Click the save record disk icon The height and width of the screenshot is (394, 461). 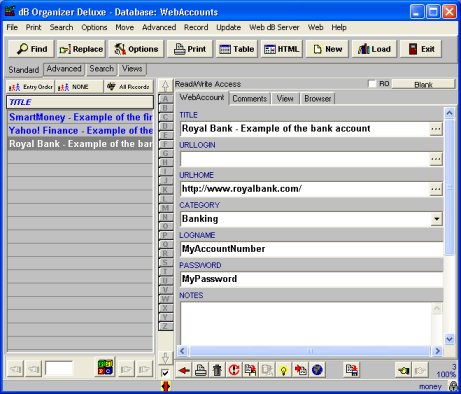tap(352, 370)
